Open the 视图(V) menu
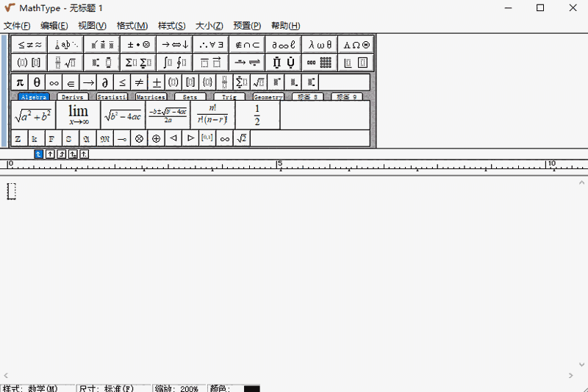 (x=93, y=26)
